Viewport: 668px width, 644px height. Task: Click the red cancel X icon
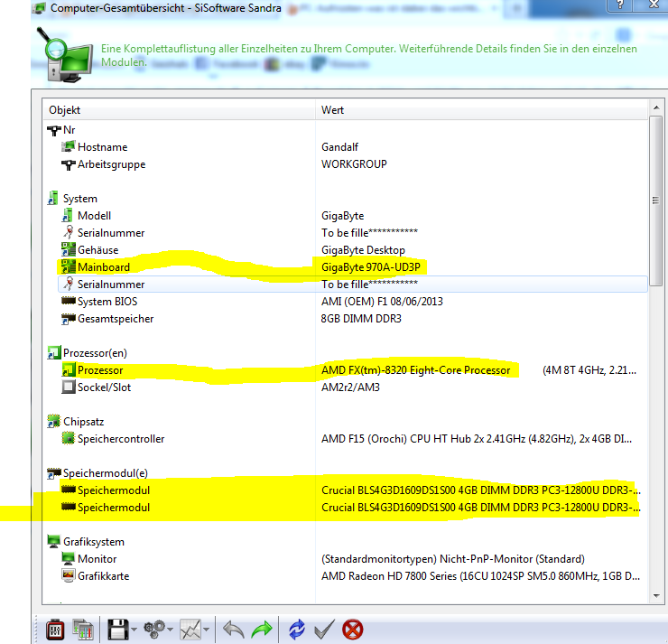coord(352,630)
